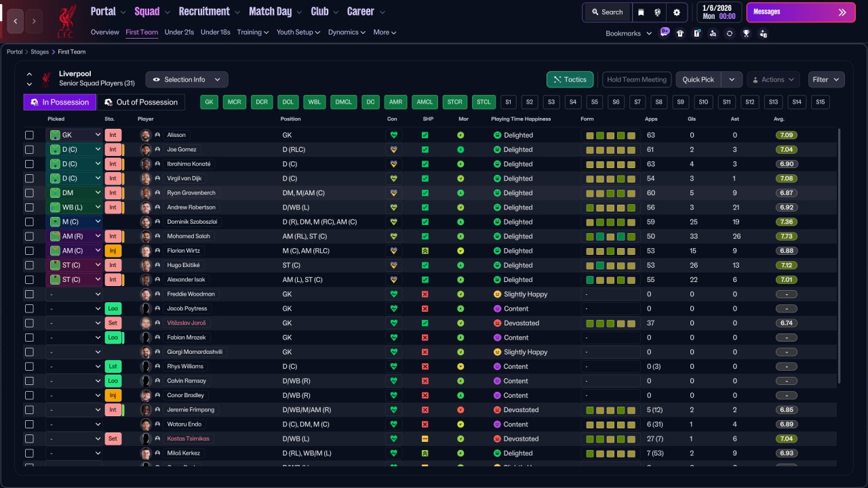Image resolution: width=868 pixels, height=488 pixels.
Task: Click Mohamed Salah's morale icon
Action: (x=460, y=237)
